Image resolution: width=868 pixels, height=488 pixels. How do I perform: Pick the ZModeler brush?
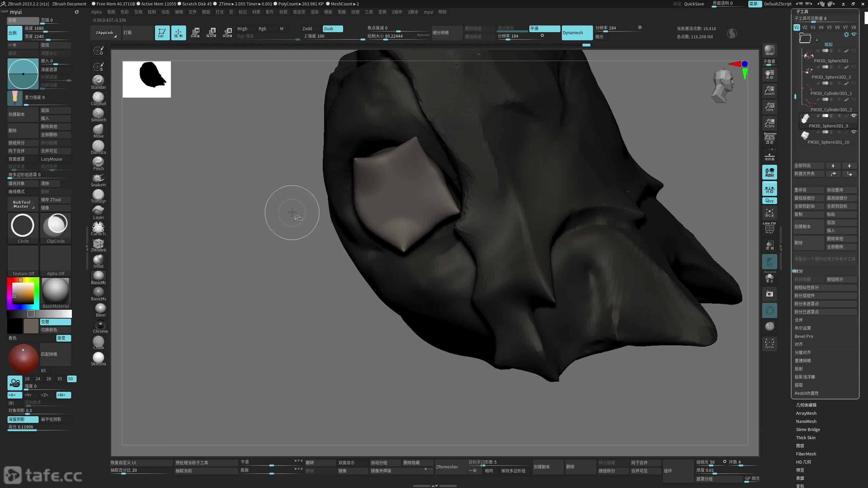tap(98, 244)
